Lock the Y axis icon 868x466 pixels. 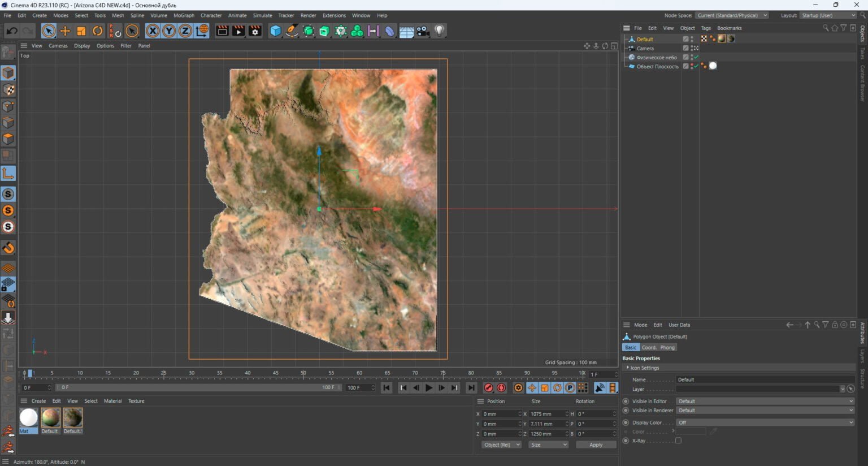[x=169, y=31]
